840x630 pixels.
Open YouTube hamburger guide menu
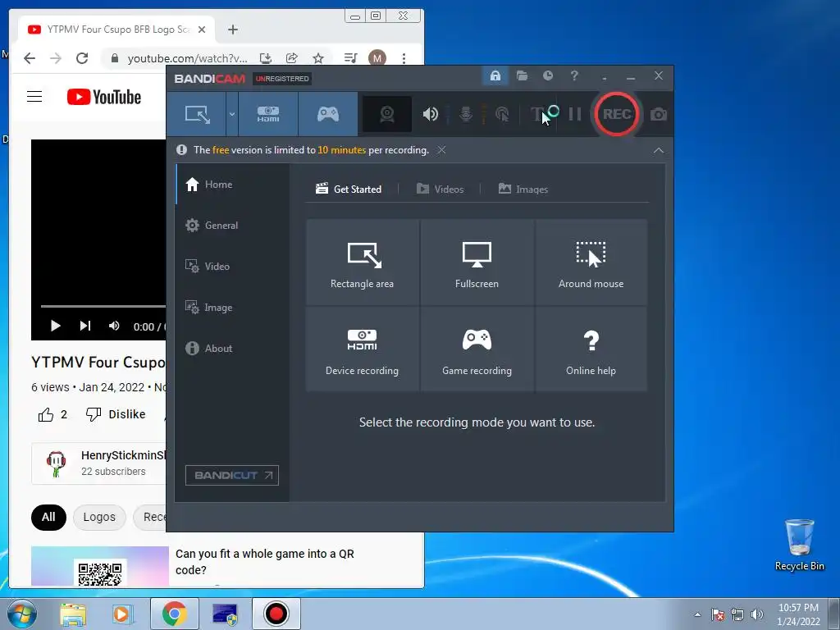coord(34,97)
